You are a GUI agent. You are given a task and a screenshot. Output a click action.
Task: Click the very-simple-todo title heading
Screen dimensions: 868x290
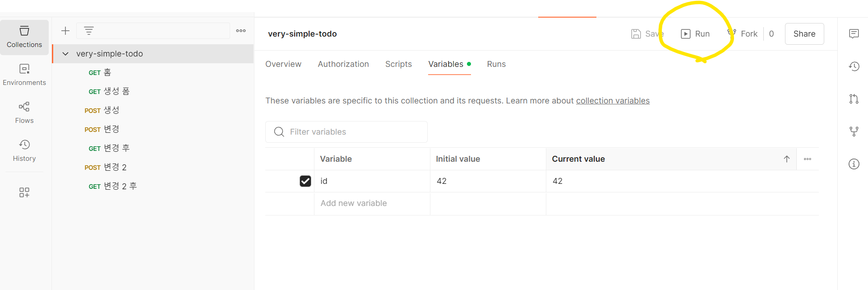[x=302, y=34]
